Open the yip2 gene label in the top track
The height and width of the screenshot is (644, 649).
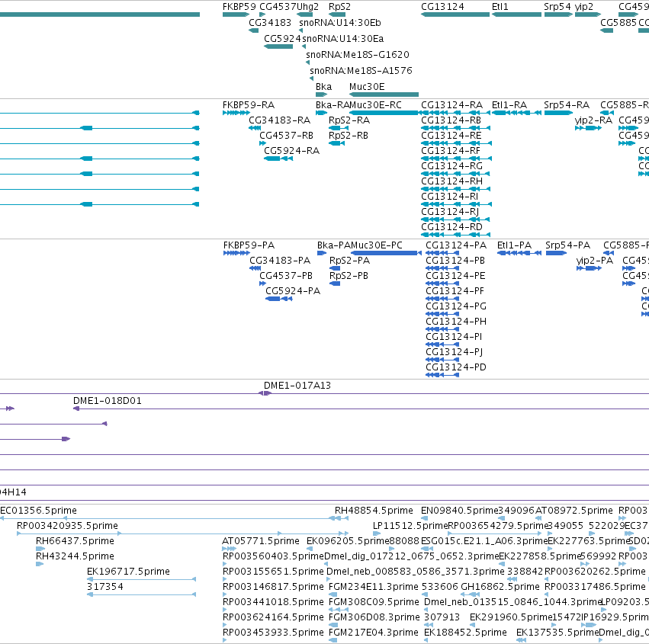[584, 7]
